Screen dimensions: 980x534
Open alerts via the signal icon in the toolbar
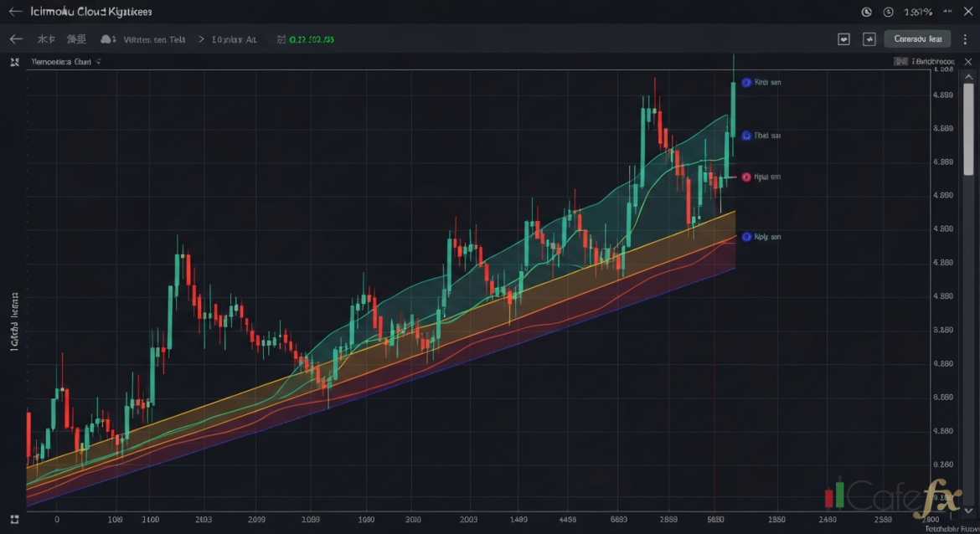869,39
